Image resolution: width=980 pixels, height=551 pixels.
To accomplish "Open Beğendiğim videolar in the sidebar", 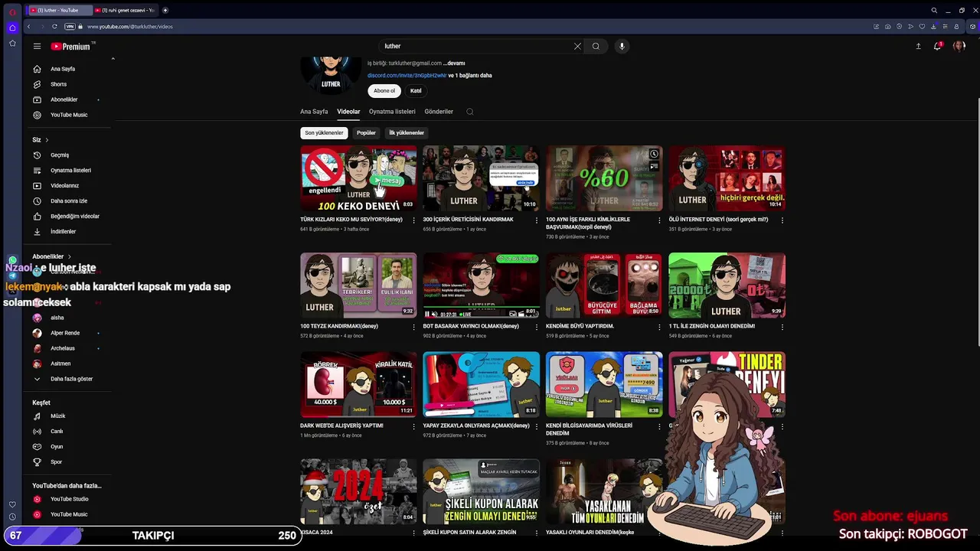I will tap(75, 217).
